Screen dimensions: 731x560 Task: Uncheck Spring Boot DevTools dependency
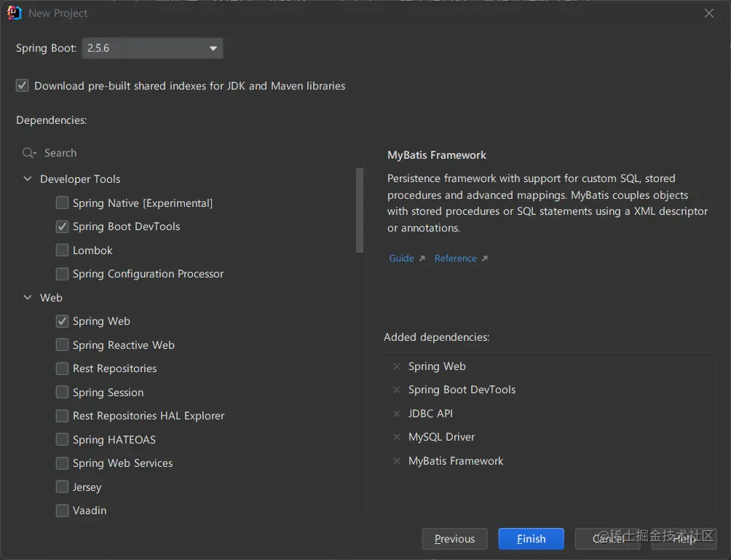[63, 226]
